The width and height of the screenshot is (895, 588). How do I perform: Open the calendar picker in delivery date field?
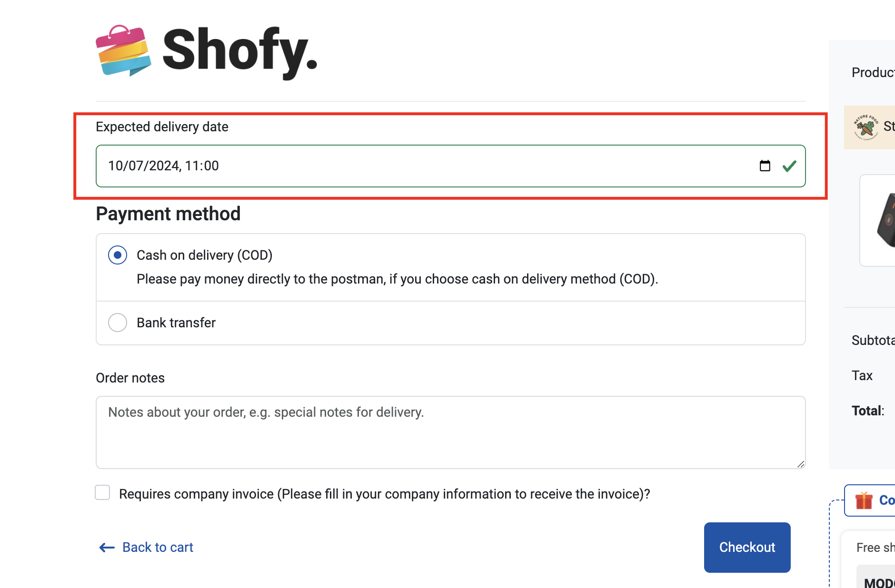point(765,166)
